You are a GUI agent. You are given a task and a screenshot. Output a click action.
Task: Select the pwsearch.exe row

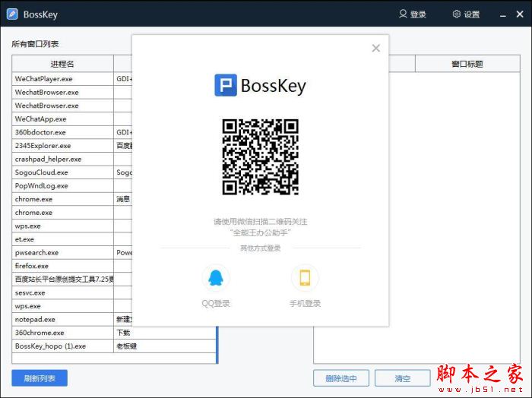pyautogui.click(x=72, y=253)
